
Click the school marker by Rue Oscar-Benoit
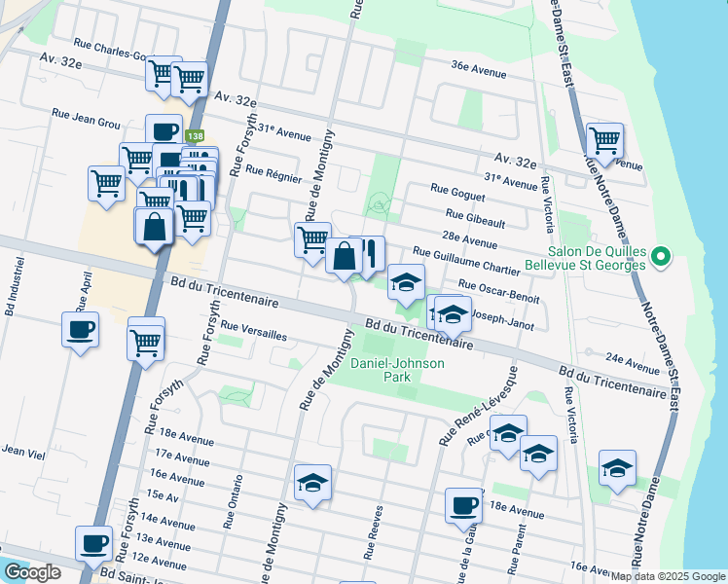[x=406, y=283]
